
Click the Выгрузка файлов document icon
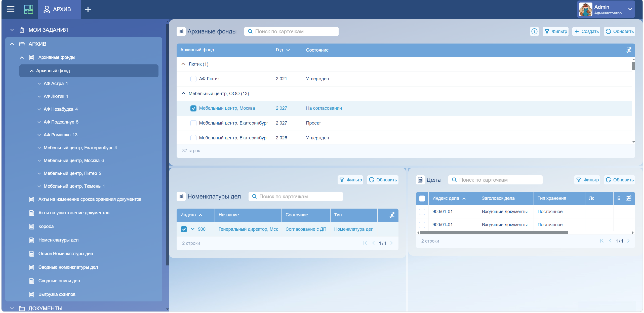click(x=31, y=294)
